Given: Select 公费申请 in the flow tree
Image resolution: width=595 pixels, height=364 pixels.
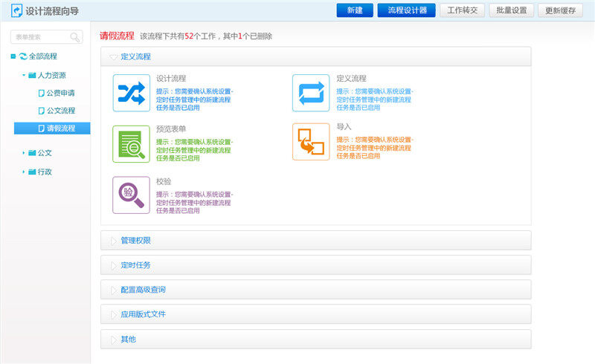Looking at the screenshot, I should [x=60, y=94].
